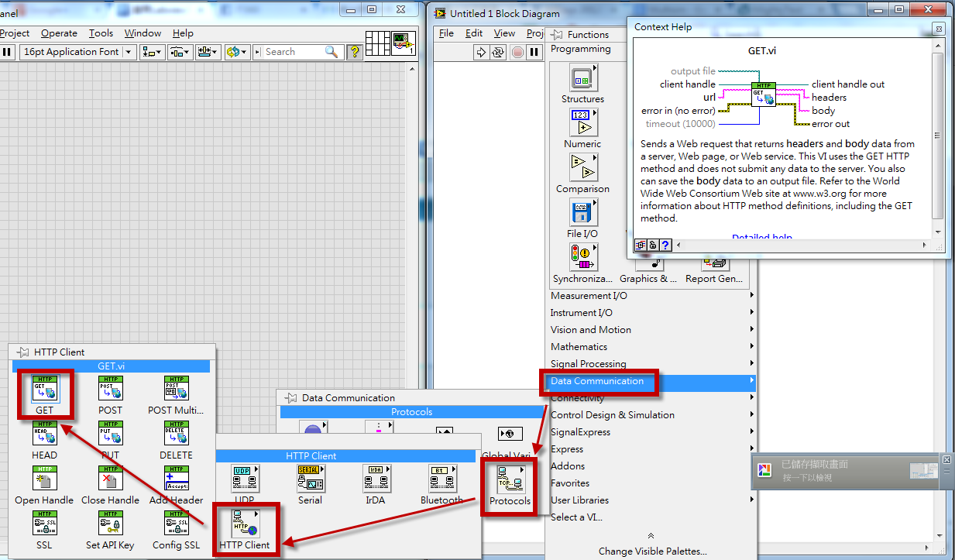Viewport: 955px width, 560px height.
Task: Select the Bluetooth icon in Protocols palette
Action: tap(442, 478)
